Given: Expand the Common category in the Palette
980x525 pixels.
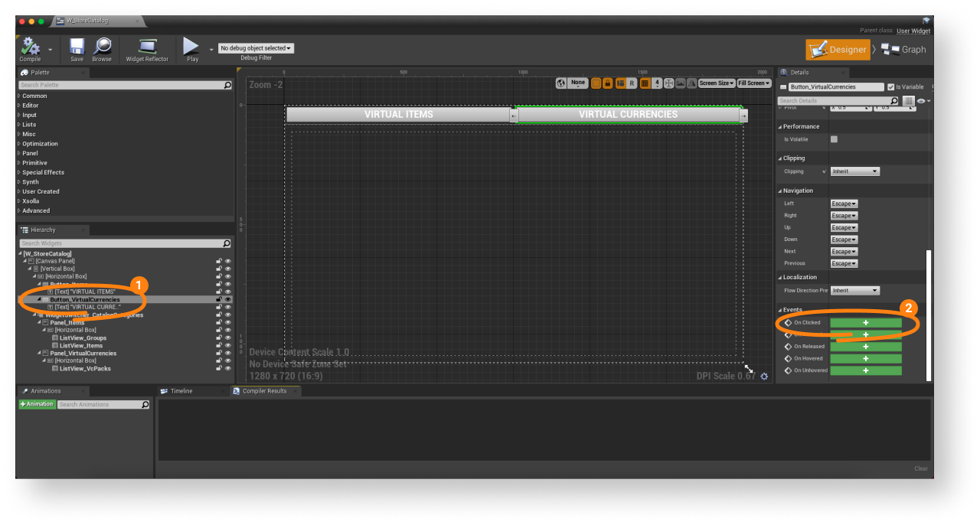Looking at the screenshot, I should pos(34,96).
